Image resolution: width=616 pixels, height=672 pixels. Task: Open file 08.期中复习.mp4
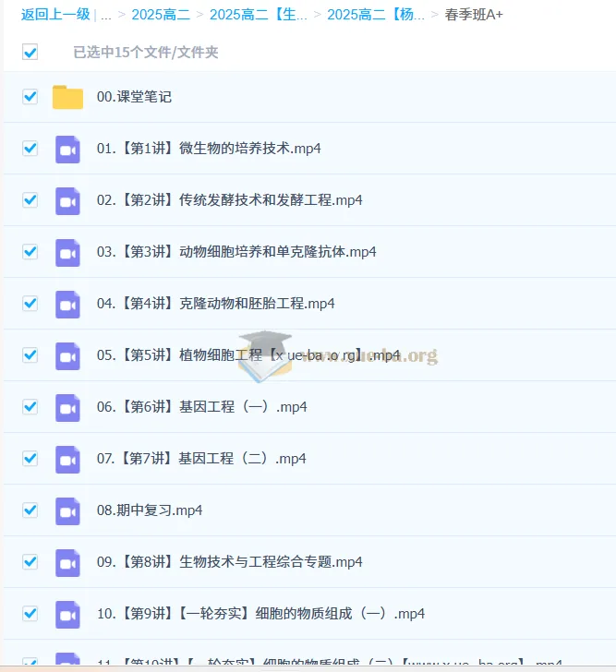[150, 510]
